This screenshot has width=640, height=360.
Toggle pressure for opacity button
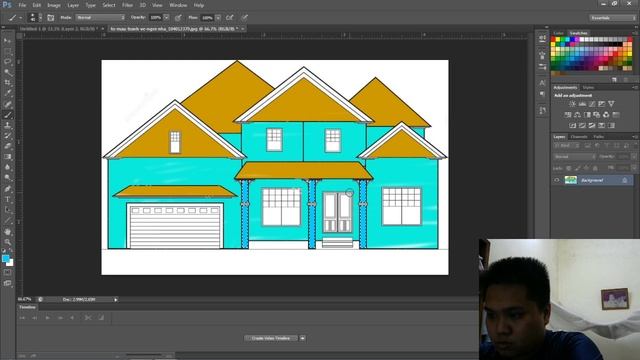pos(178,18)
